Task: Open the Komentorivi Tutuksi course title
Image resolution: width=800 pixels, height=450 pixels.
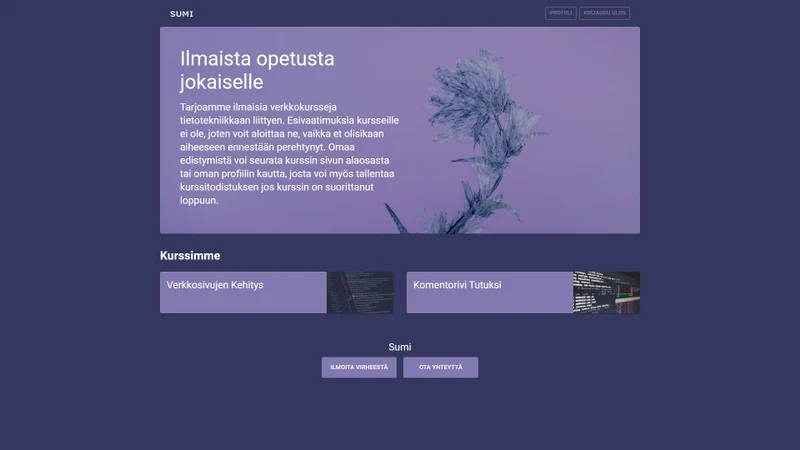Action: coord(457,285)
